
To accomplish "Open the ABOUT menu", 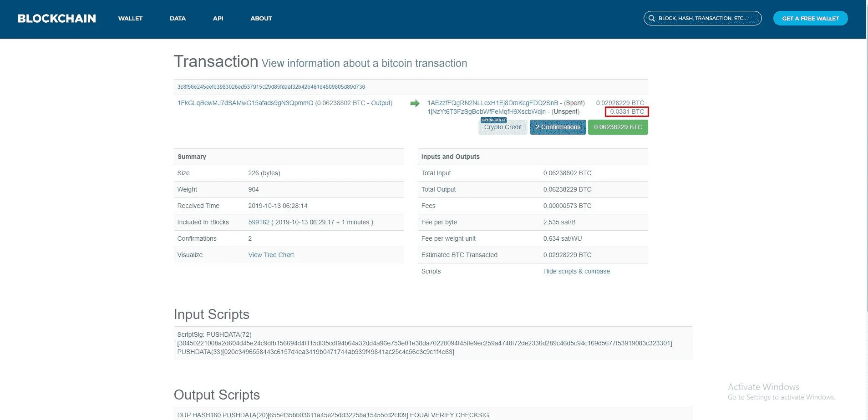I will pyautogui.click(x=261, y=18).
